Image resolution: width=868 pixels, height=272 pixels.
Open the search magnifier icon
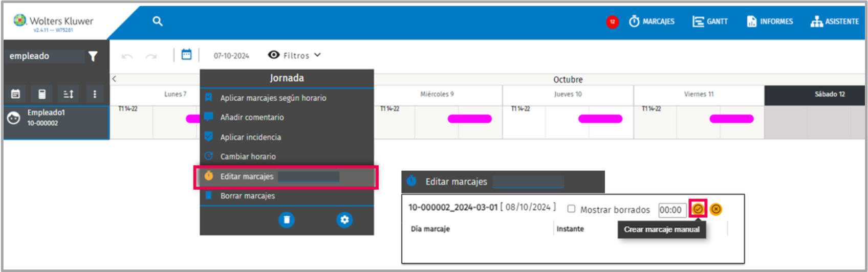[x=158, y=21]
